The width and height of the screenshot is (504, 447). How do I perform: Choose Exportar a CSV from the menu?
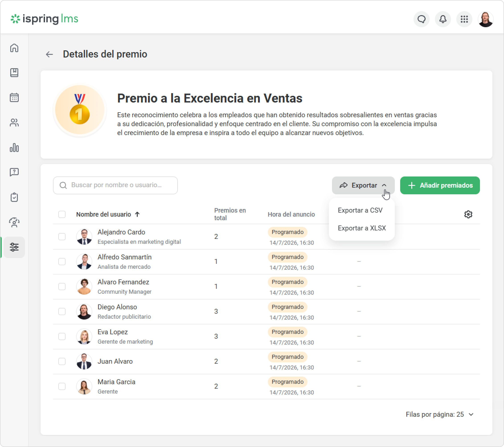point(360,210)
